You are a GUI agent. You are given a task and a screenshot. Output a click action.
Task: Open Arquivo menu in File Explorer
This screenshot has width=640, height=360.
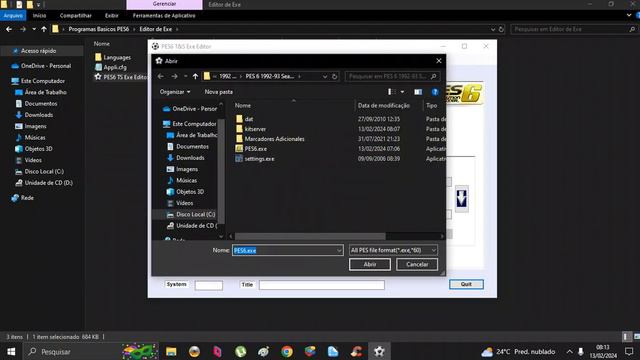click(13, 16)
